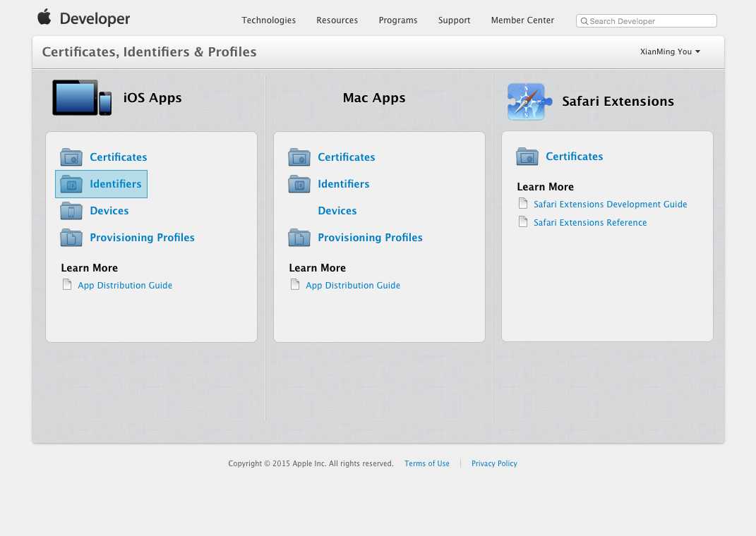756x536 pixels.
Task: Go to the Support page
Action: point(454,20)
